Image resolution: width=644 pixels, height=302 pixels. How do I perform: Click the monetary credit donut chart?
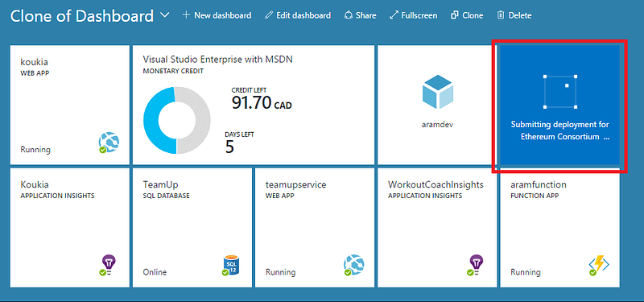tap(176, 120)
